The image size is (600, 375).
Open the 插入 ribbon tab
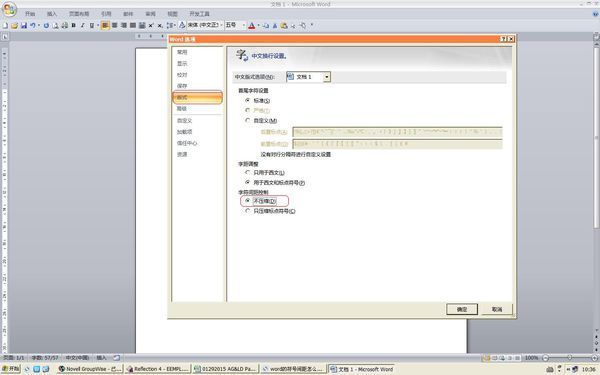[x=52, y=14]
